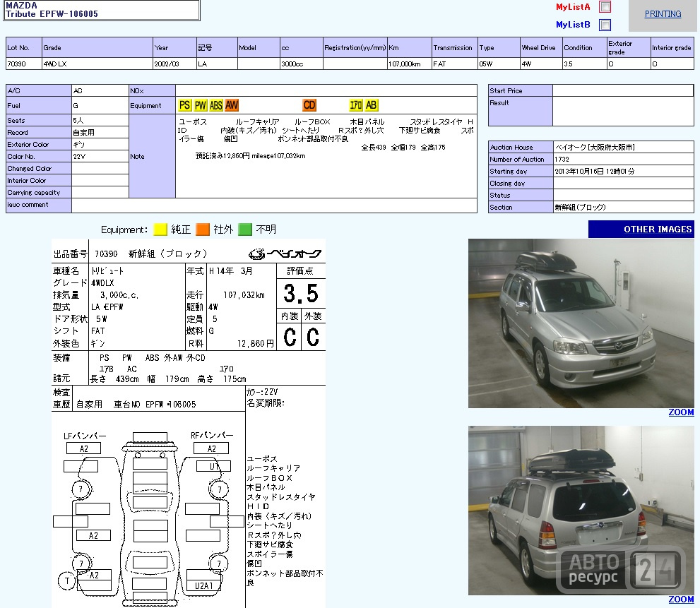Click the orange CD equipment badge
This screenshot has height=608, width=700.
pyautogui.click(x=309, y=105)
